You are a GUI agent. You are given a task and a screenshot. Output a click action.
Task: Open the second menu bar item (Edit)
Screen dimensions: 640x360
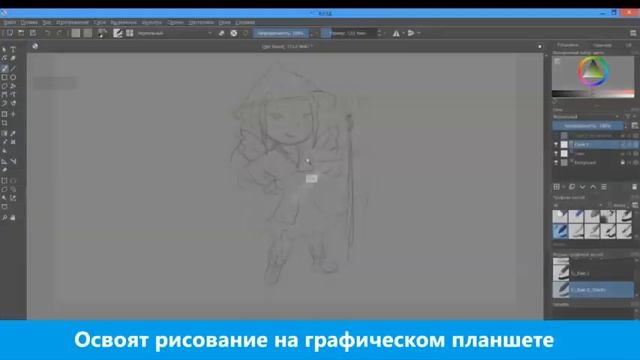29,22
